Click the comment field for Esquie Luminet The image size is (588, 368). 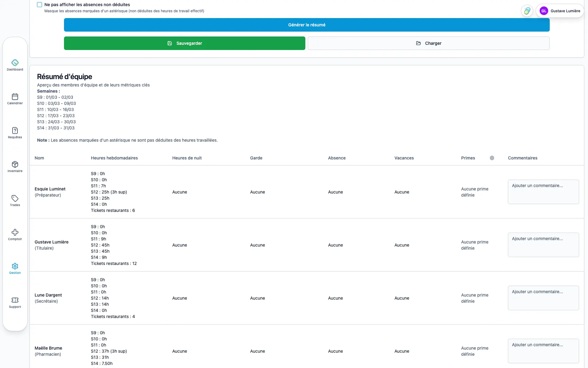point(543,192)
